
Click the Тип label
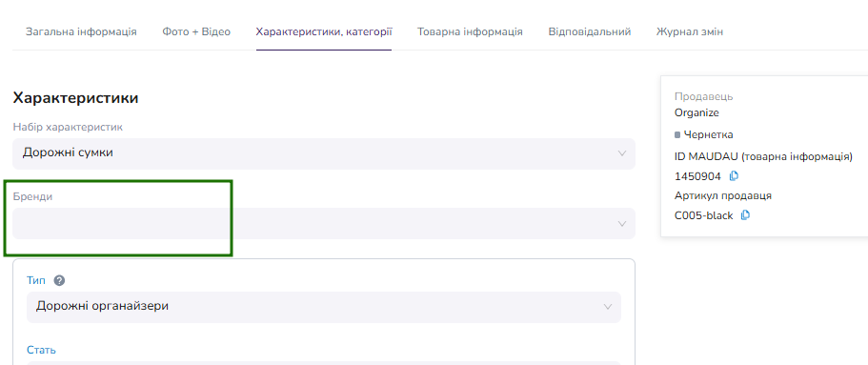[x=36, y=281]
